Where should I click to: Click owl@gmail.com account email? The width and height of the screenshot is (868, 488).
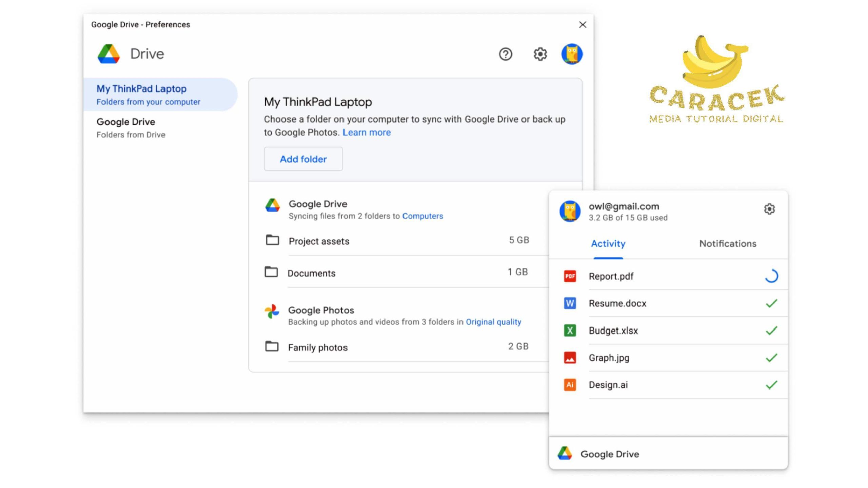pos(624,206)
